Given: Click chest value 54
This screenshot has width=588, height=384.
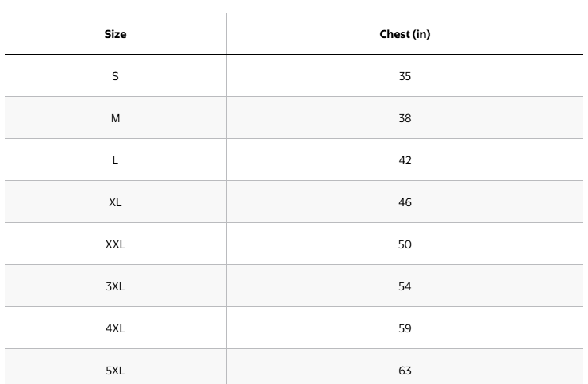Looking at the screenshot, I should pos(405,286).
